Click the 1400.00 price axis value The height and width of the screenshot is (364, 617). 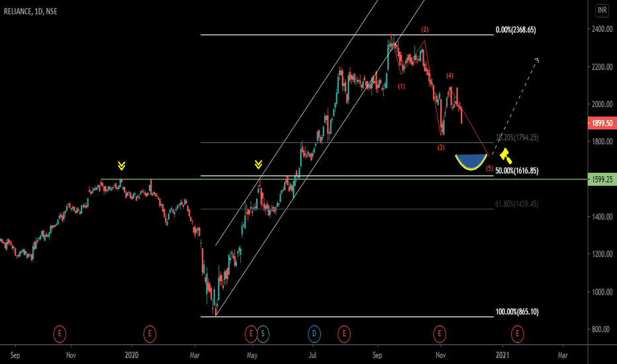coord(602,217)
